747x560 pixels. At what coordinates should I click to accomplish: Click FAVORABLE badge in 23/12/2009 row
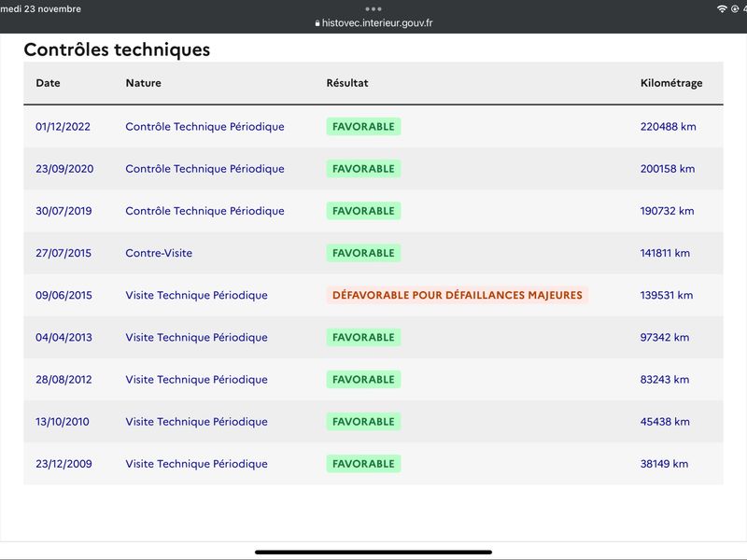coord(363,464)
